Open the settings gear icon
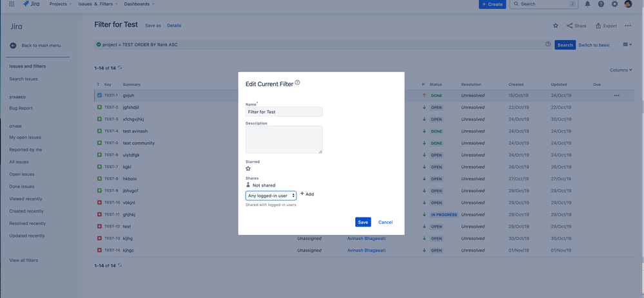The image size is (644, 298). 614,4
